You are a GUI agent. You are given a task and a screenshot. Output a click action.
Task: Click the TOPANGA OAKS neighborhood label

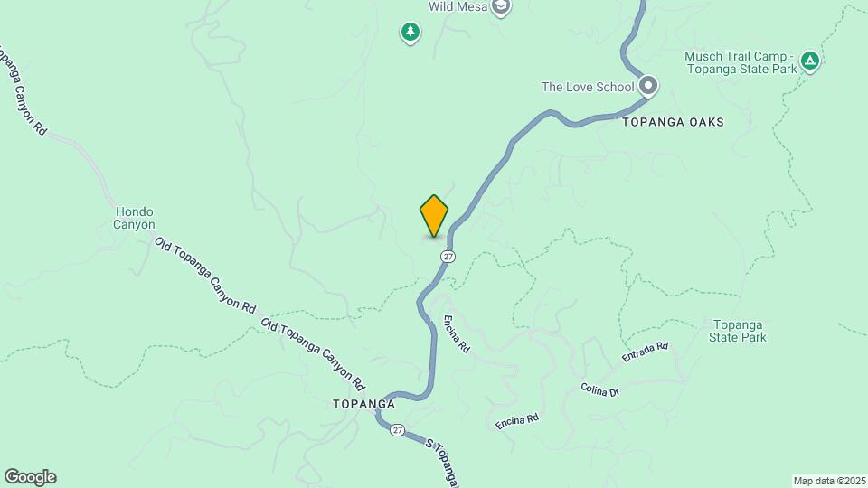coord(673,122)
